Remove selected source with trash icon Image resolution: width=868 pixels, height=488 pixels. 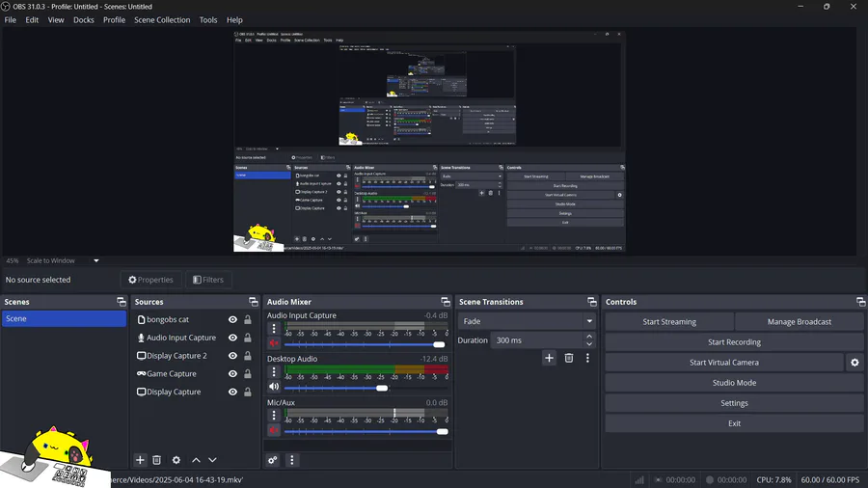156,460
